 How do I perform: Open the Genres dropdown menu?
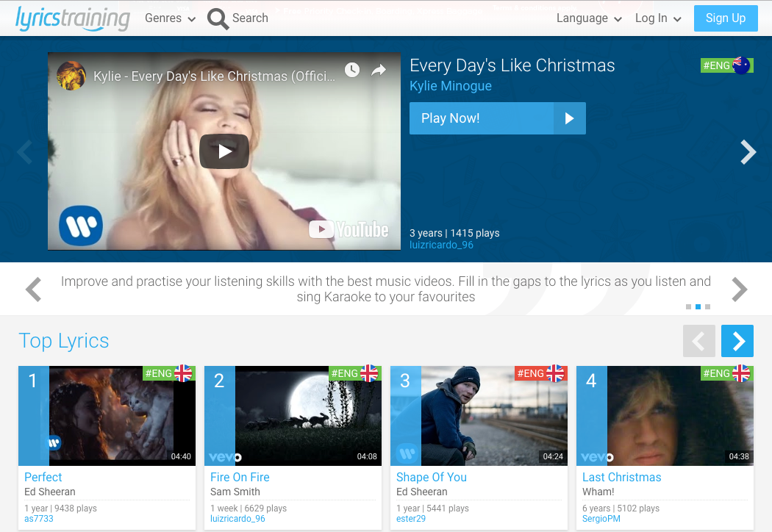171,18
